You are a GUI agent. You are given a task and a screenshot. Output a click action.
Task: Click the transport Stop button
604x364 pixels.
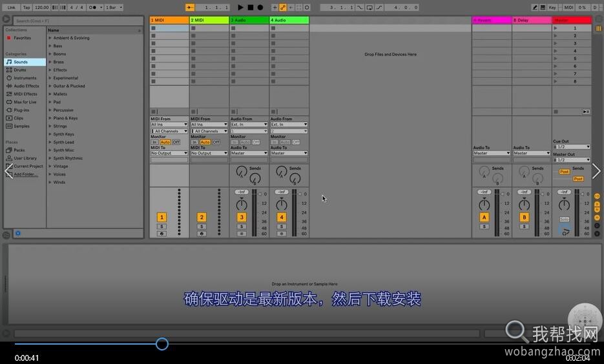[251, 7]
